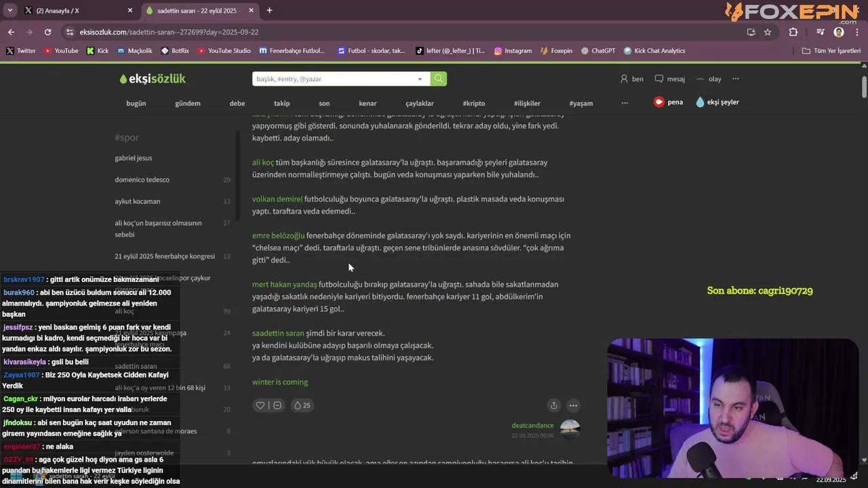Open entry options ellipsis menu

tap(573, 405)
